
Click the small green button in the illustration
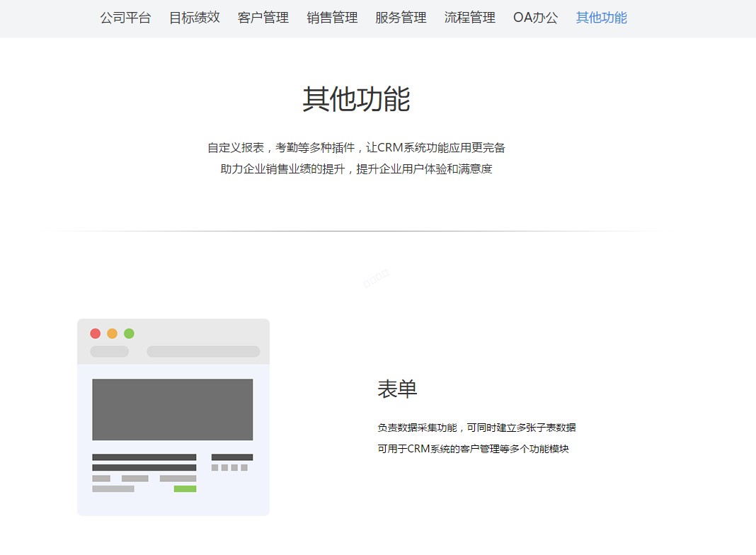[185, 489]
